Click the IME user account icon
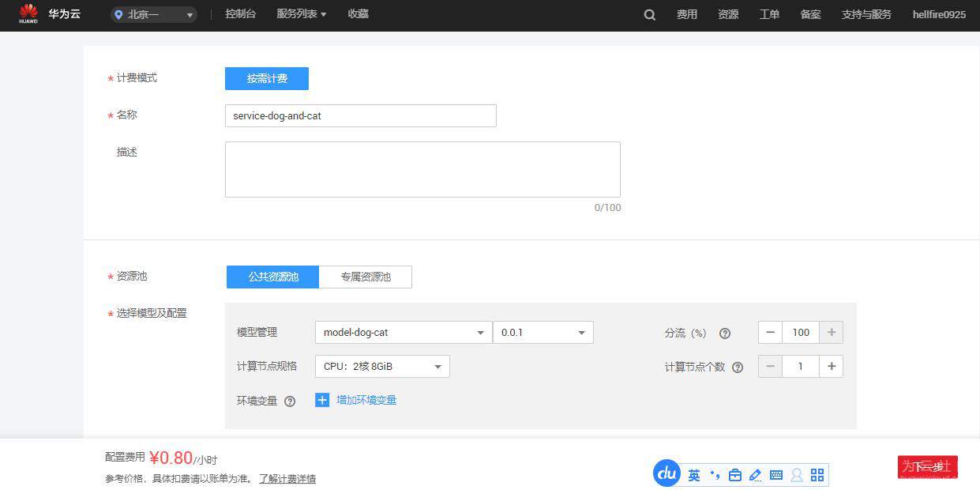 pos(797,475)
